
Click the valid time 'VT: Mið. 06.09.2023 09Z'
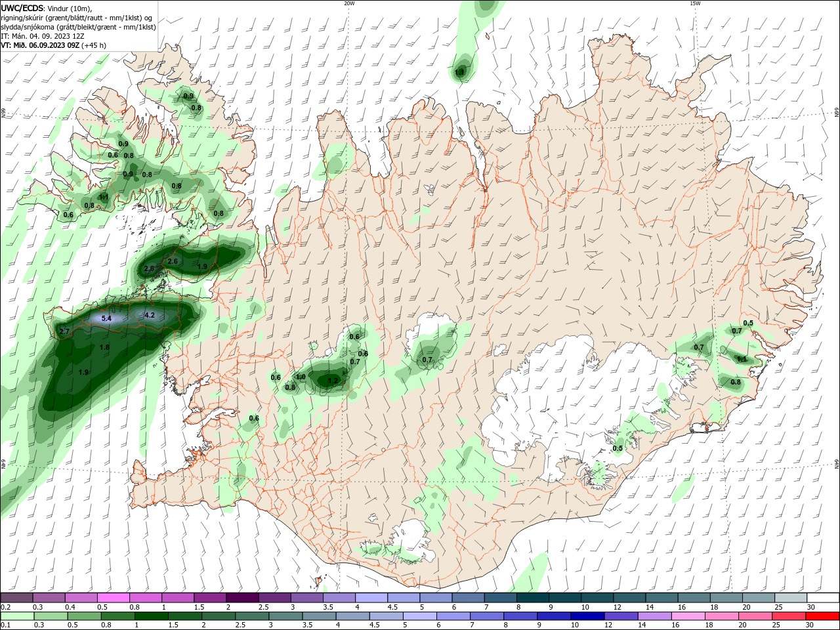(40, 45)
